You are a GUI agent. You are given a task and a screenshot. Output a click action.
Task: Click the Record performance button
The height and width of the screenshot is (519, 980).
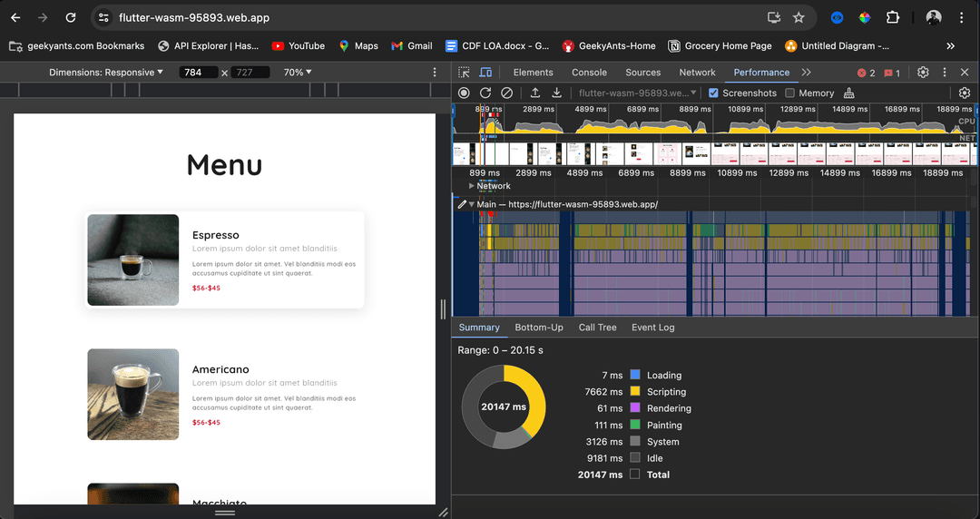464,93
